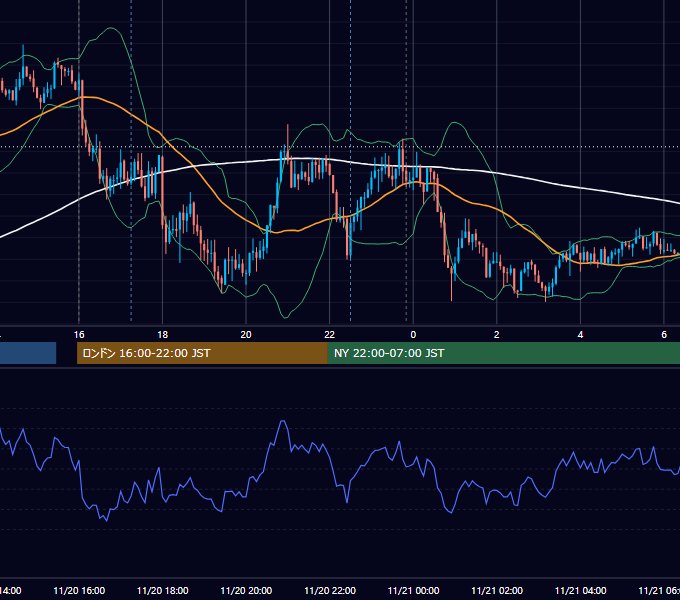Click the blue session bar left of ロンドン
The width and height of the screenshot is (680, 600).
[28, 353]
